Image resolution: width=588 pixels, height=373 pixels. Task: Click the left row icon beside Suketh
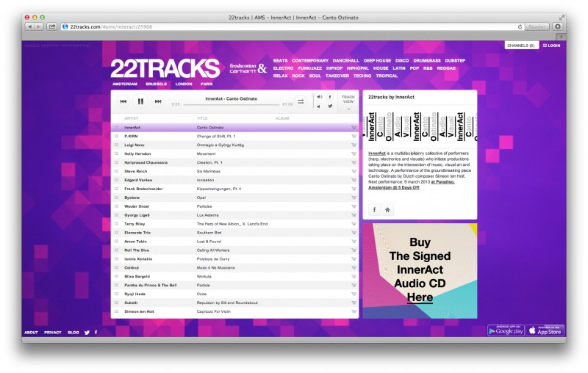117,303
